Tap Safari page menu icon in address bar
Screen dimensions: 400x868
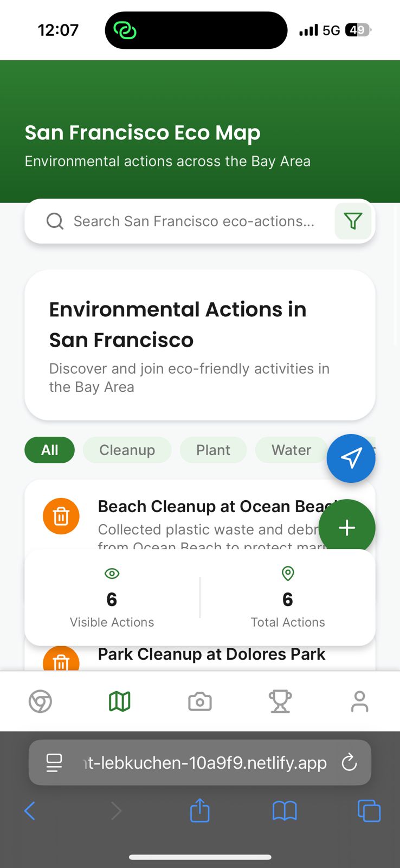pos(54,763)
